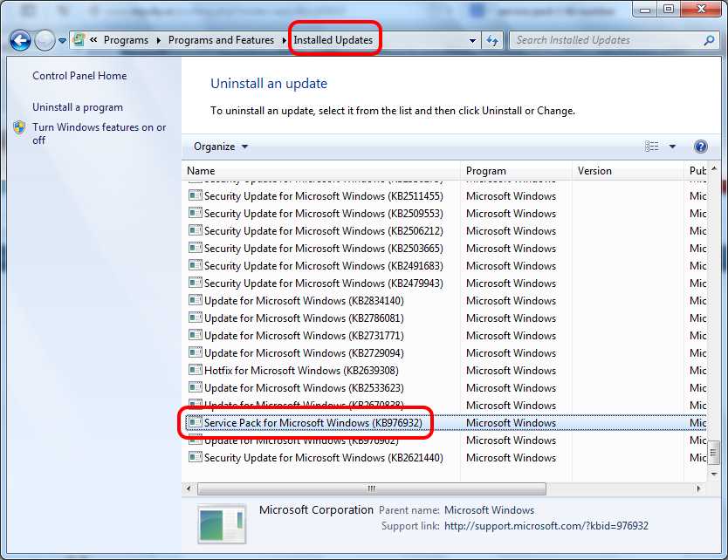Click the horizontal scrollbar thumb
The height and width of the screenshot is (560, 728).
coord(372,488)
